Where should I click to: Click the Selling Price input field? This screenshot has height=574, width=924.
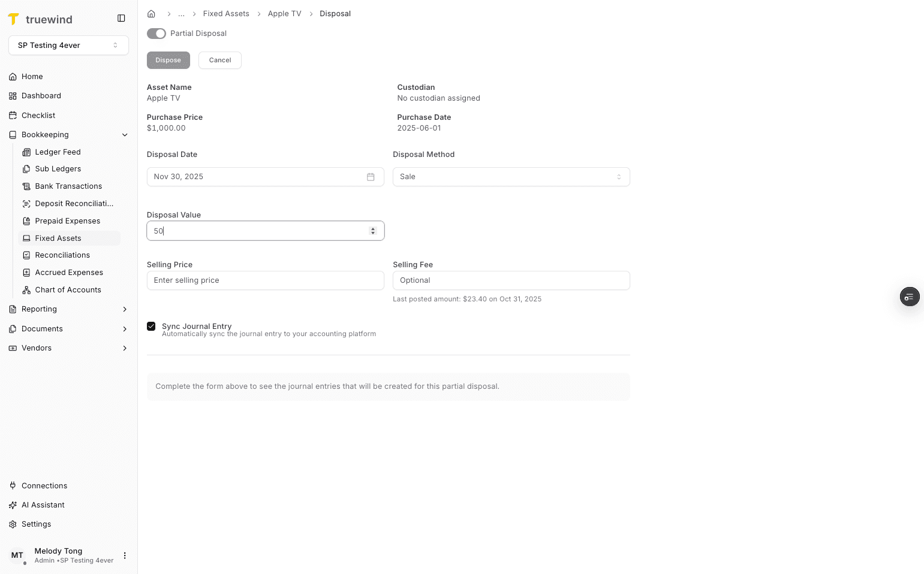(265, 280)
